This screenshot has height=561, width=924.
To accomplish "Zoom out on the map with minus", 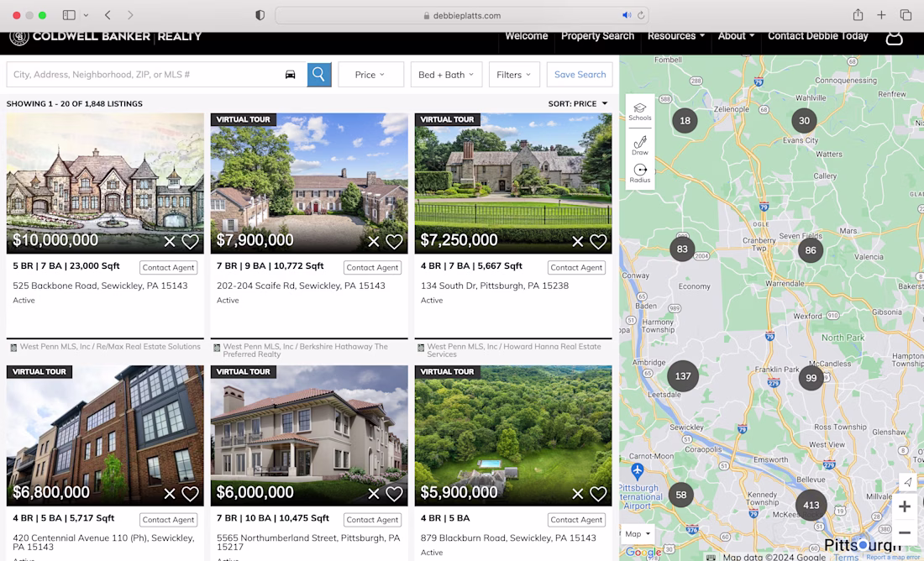I will pyautogui.click(x=905, y=532).
